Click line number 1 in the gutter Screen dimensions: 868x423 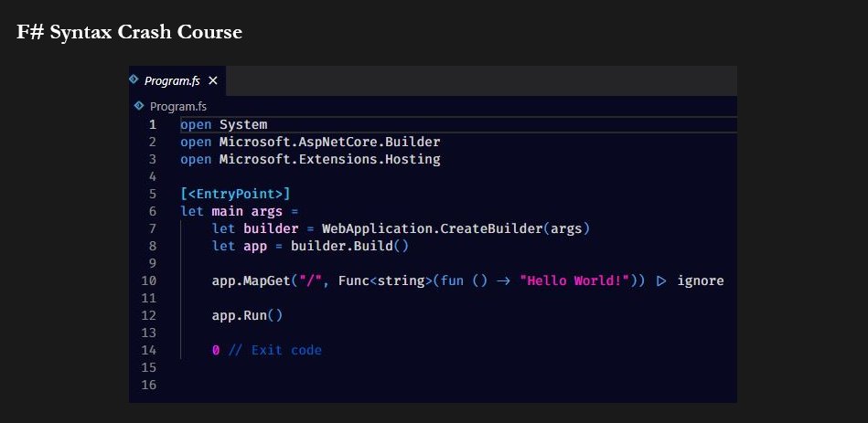152,125
